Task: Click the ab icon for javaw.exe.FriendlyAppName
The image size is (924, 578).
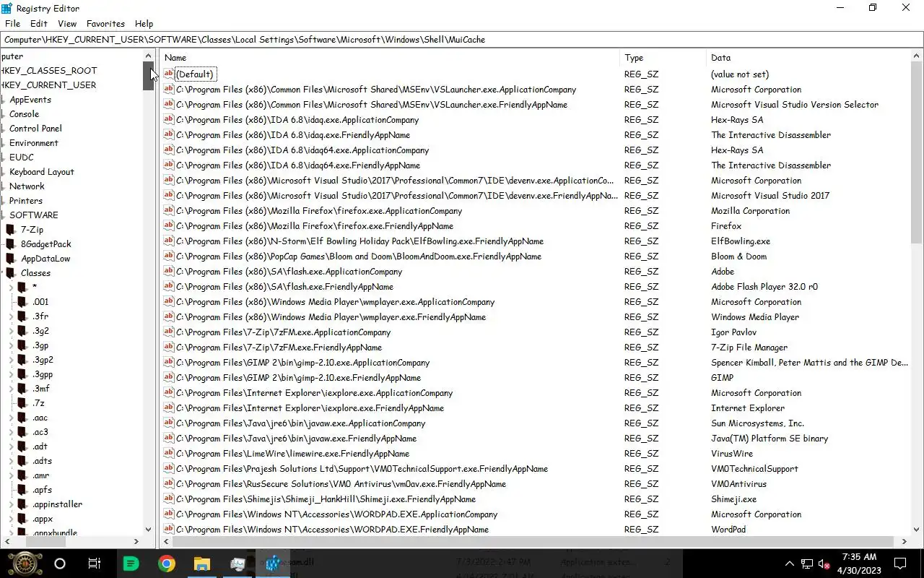Action: pos(168,438)
